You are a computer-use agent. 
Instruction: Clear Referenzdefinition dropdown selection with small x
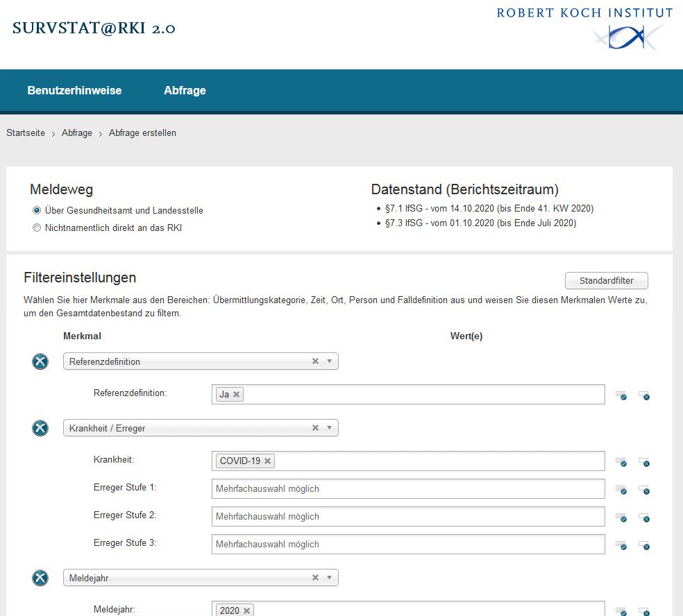[315, 361]
